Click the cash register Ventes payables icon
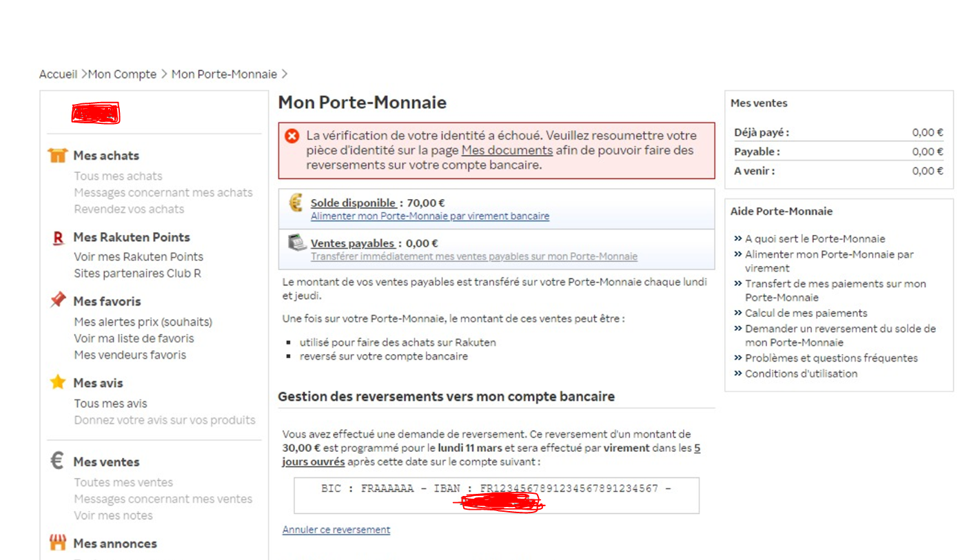Image resolution: width=969 pixels, height=560 pixels. click(x=296, y=243)
